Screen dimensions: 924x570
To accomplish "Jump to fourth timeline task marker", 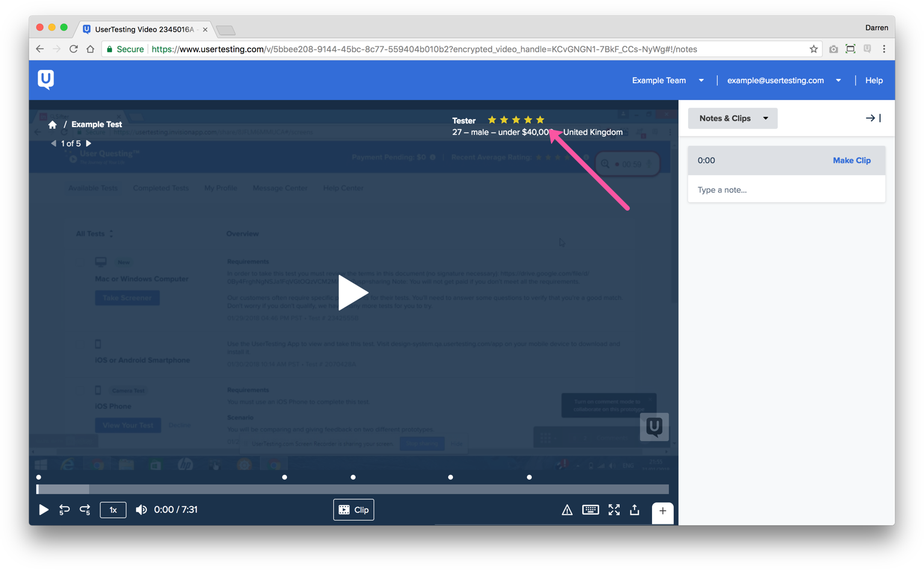I will [x=451, y=477].
